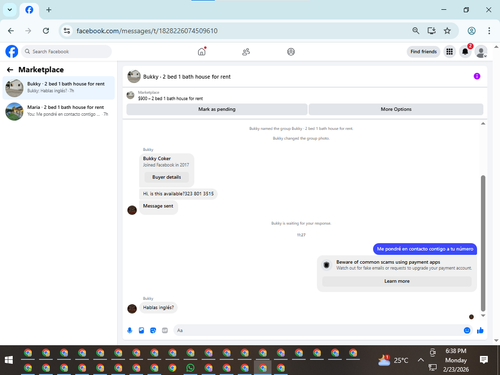Click the voice clip microphone icon
This screenshot has height=375, width=500.
[x=130, y=330]
